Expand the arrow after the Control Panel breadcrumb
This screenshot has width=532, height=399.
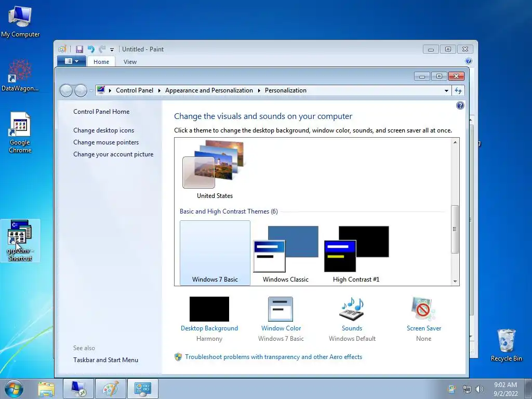(x=159, y=90)
